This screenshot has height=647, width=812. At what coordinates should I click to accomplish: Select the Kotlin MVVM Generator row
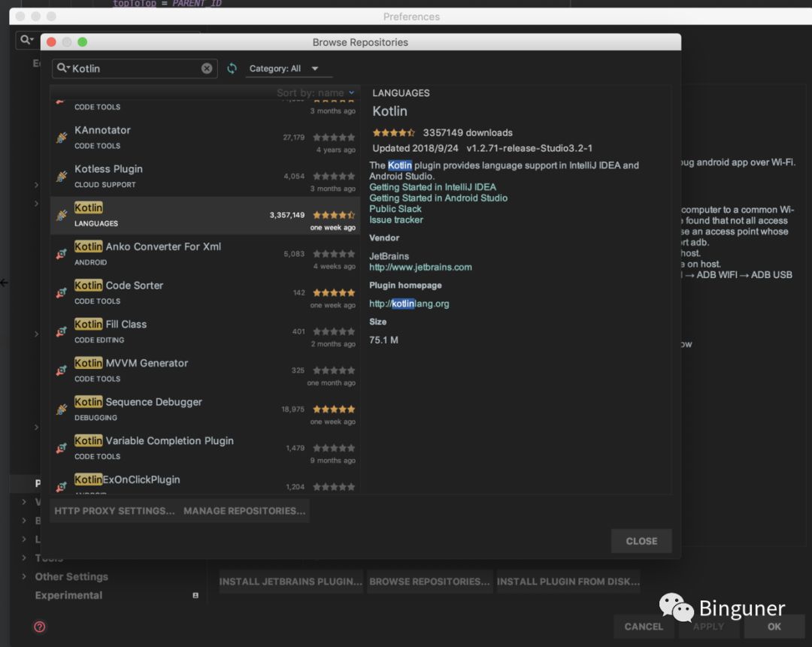tap(205, 370)
